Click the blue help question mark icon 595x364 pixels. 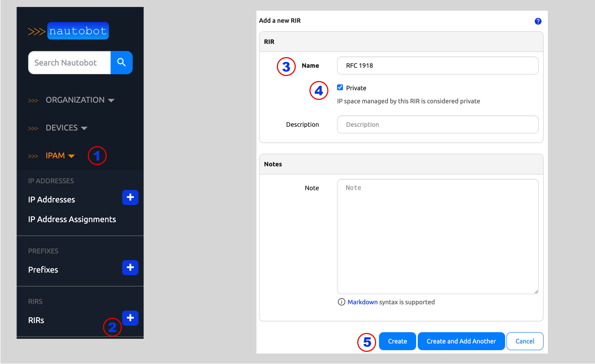coord(538,21)
